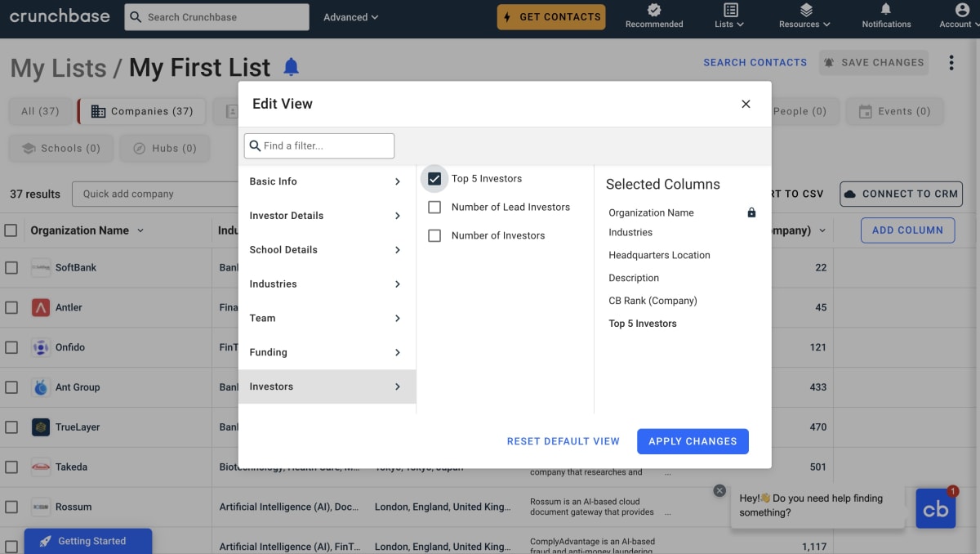
Task: Click the GET CONTACTS button
Action: (x=551, y=17)
